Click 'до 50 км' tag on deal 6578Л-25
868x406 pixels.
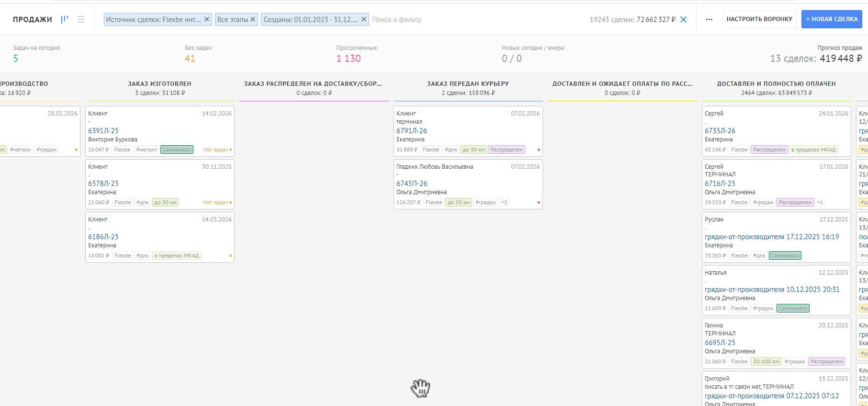165,202
